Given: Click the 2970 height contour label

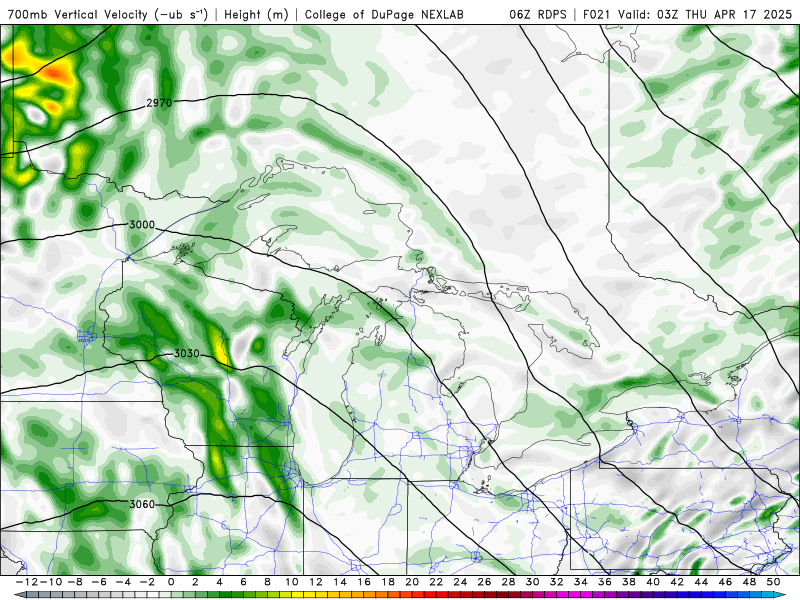Looking at the screenshot, I should 159,103.
